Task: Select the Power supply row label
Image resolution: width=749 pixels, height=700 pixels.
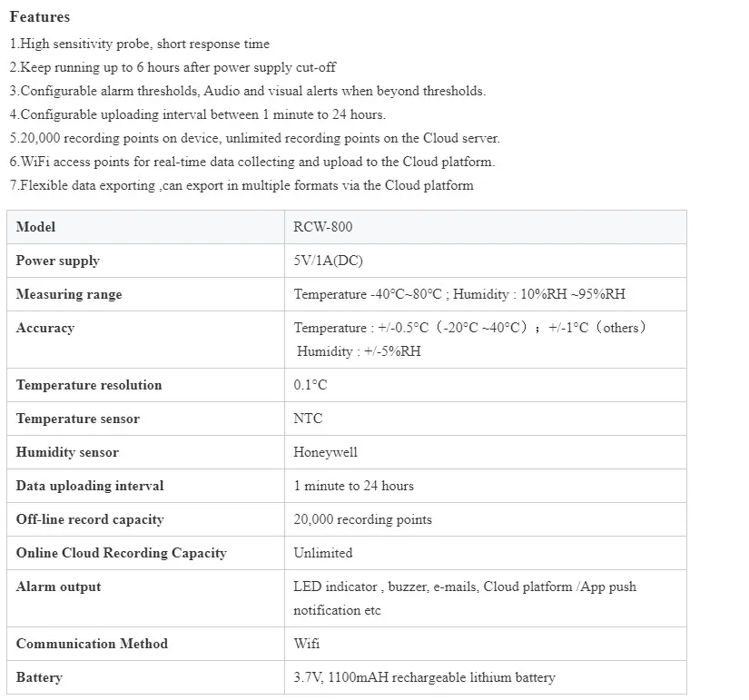Action: pyautogui.click(x=57, y=261)
